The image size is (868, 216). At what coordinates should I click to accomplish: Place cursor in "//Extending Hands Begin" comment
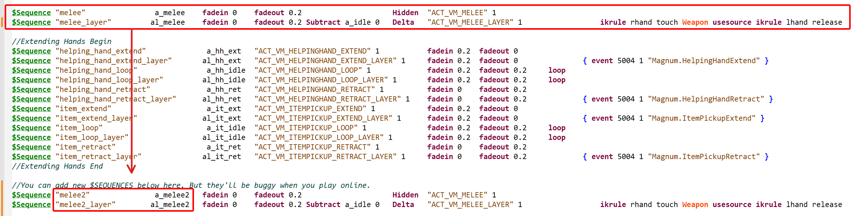click(x=62, y=41)
